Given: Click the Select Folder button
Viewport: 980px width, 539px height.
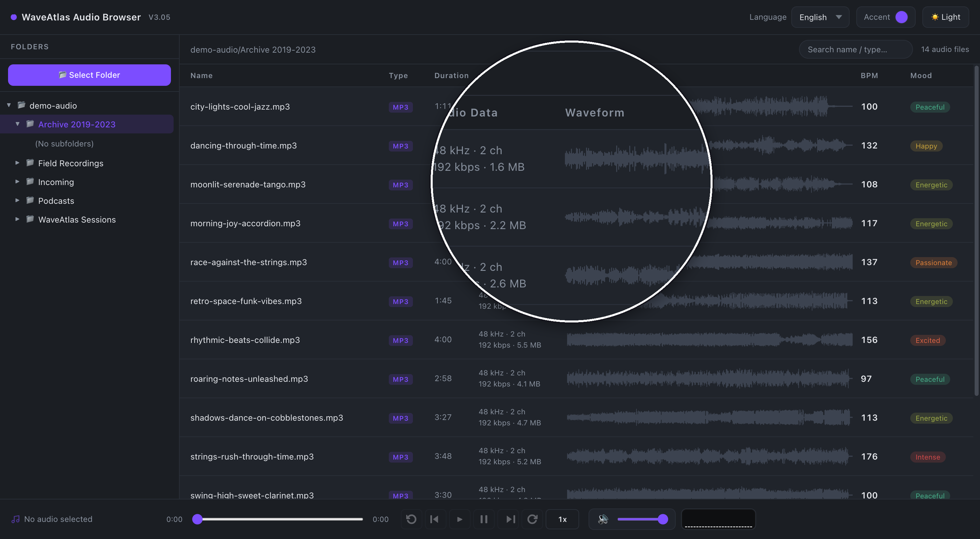Looking at the screenshot, I should tap(89, 75).
